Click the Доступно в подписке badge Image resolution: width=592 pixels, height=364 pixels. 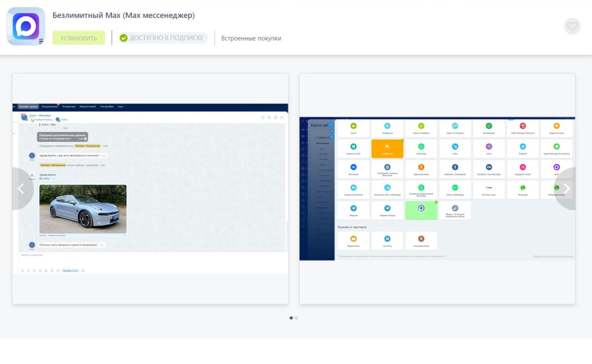pos(162,38)
